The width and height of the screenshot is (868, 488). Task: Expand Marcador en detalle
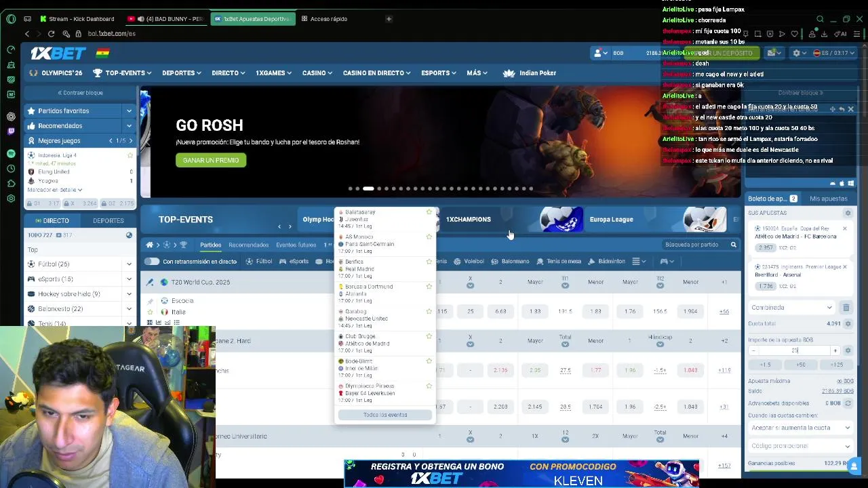click(x=54, y=190)
